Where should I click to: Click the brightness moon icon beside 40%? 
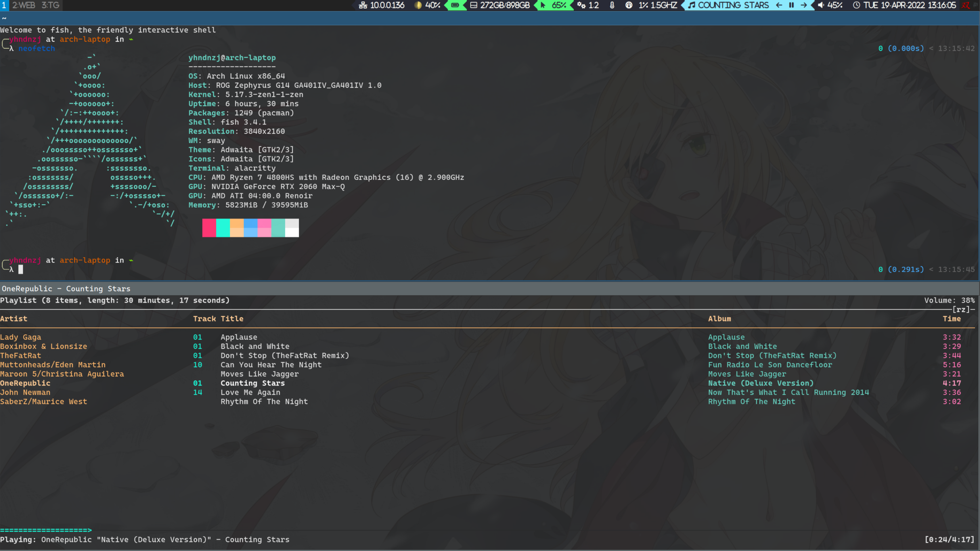tap(418, 5)
